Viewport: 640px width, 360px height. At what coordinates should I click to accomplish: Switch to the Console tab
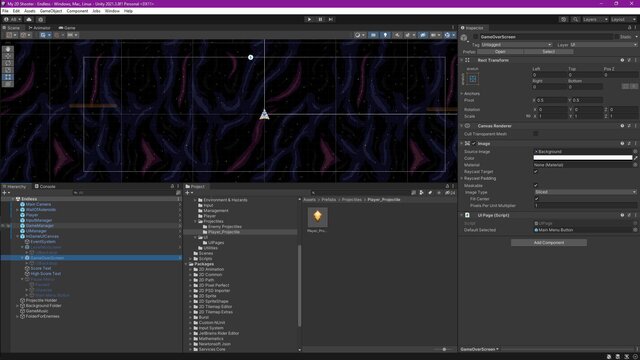[45, 186]
